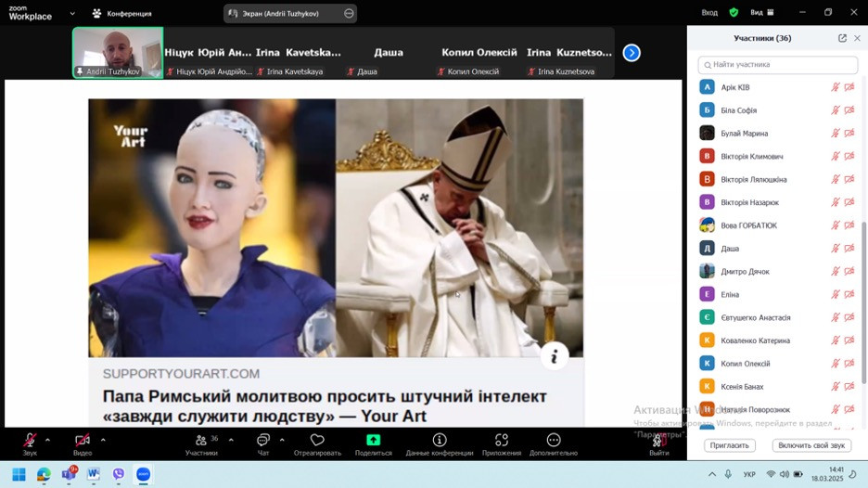
Task: Open Microsoft Teams from the taskbar
Action: [70, 475]
